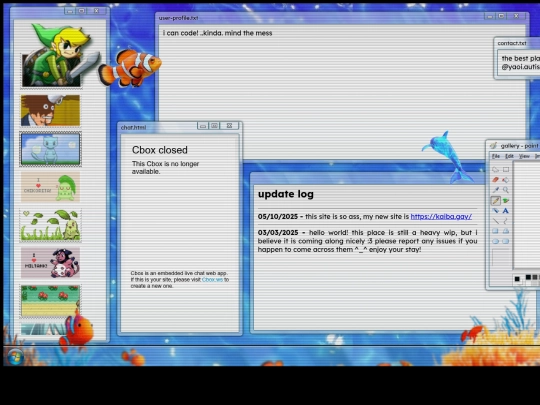Follow the Cbox.ws link
Image resolution: width=540 pixels, height=405 pixels.
[x=212, y=280]
